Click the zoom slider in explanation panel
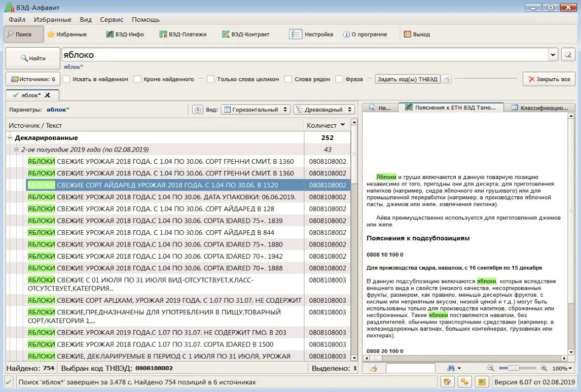This screenshot has height=392, width=581. (x=517, y=368)
